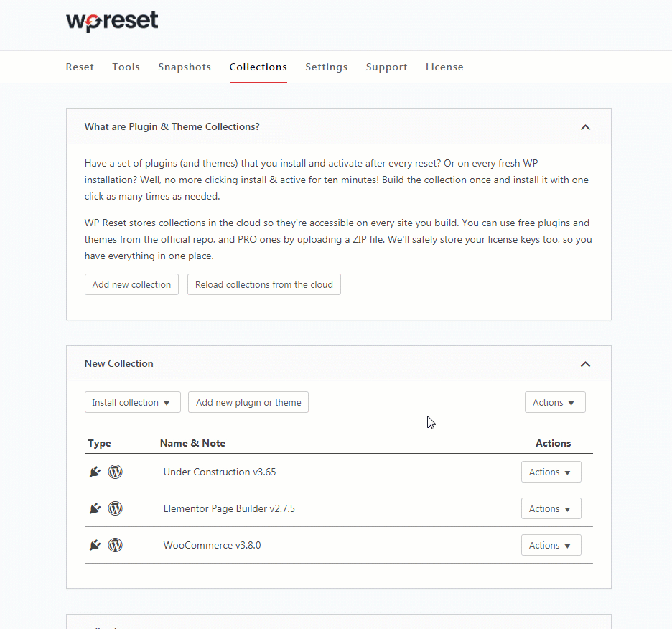
Task: Click the WP Reset logo
Action: [x=112, y=22]
